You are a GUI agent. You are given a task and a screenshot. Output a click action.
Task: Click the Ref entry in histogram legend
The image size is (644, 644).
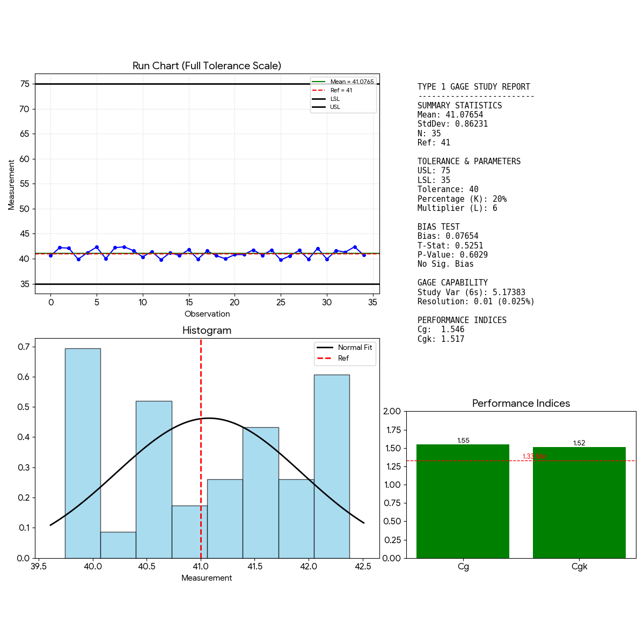(x=343, y=358)
